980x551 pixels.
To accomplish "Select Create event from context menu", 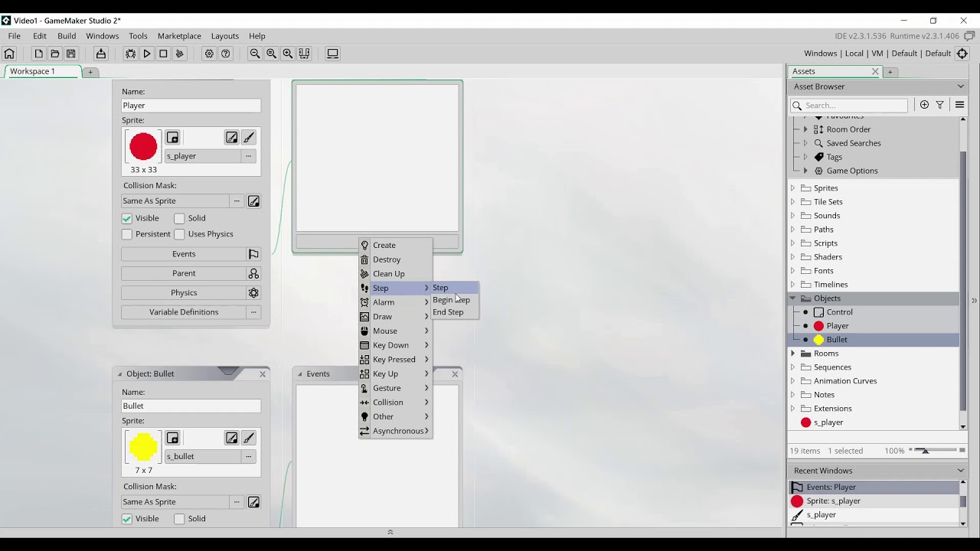I will 395,246.
